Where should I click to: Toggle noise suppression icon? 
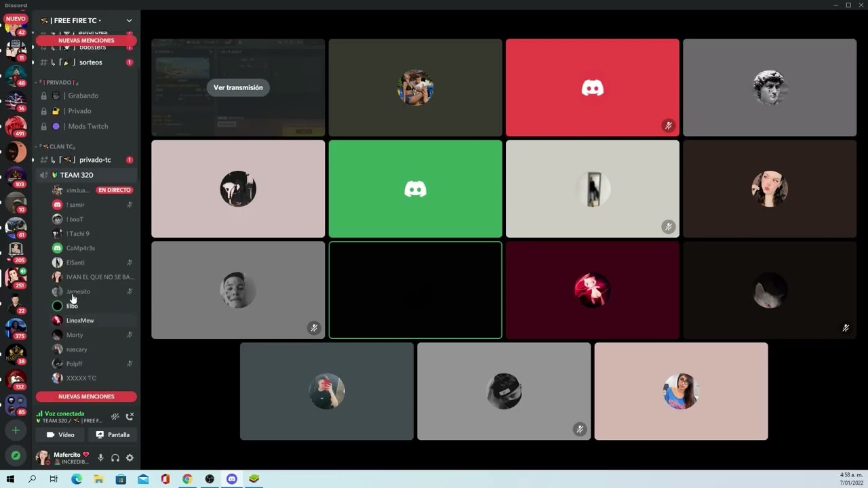pos(115,416)
